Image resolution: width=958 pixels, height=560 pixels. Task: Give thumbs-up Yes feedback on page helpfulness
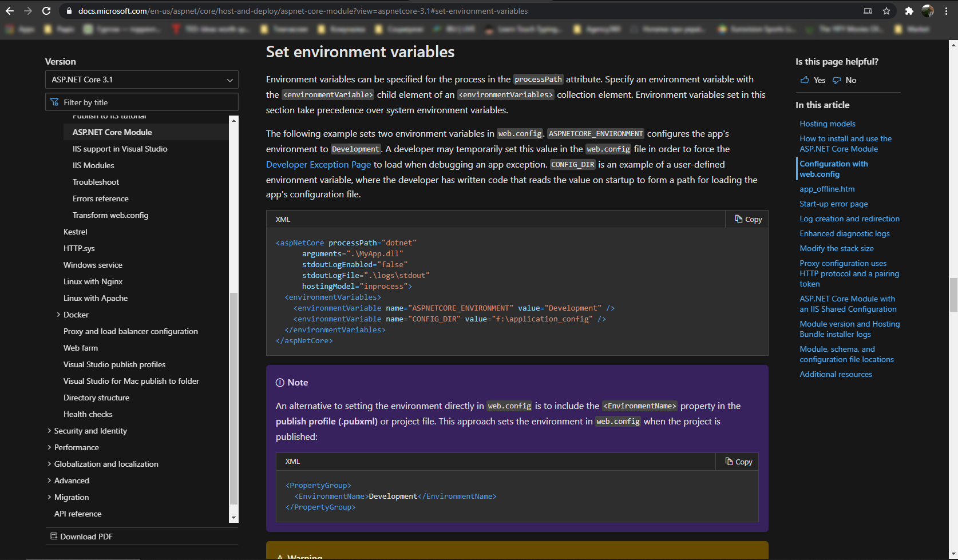click(812, 80)
